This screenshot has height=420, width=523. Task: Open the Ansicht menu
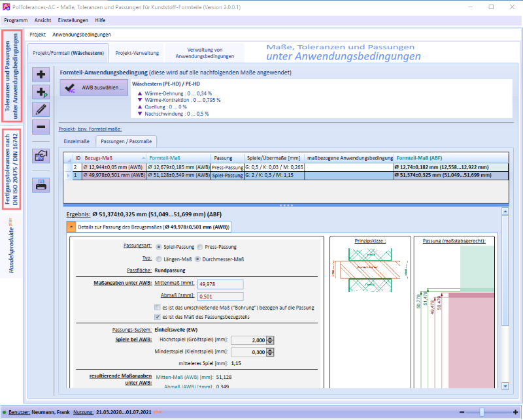click(x=42, y=20)
